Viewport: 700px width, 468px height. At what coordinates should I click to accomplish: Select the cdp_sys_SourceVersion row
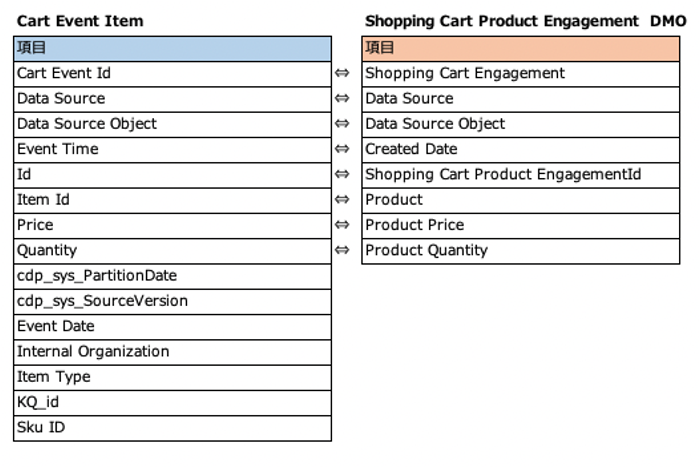173,301
